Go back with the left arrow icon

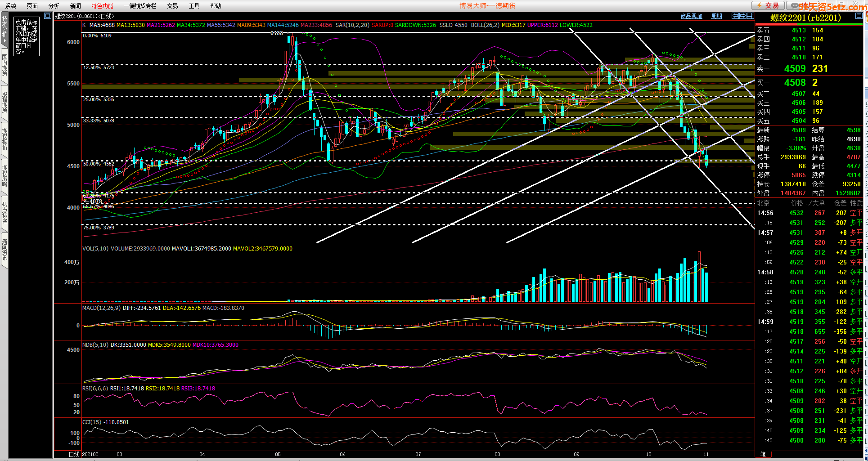coord(735,16)
